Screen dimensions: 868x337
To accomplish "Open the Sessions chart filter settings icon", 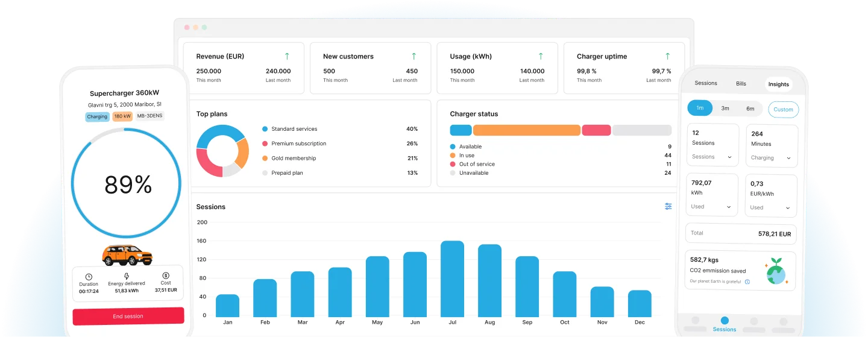I will point(668,206).
